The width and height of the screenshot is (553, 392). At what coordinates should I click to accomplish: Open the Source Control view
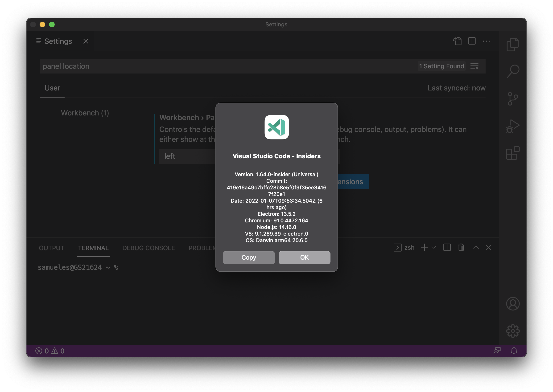coord(513,98)
